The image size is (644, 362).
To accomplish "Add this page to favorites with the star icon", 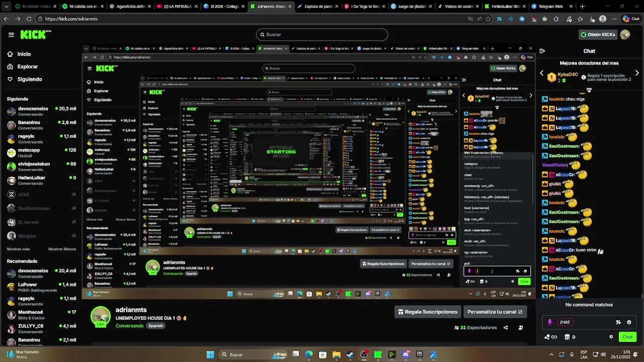I will (488, 19).
